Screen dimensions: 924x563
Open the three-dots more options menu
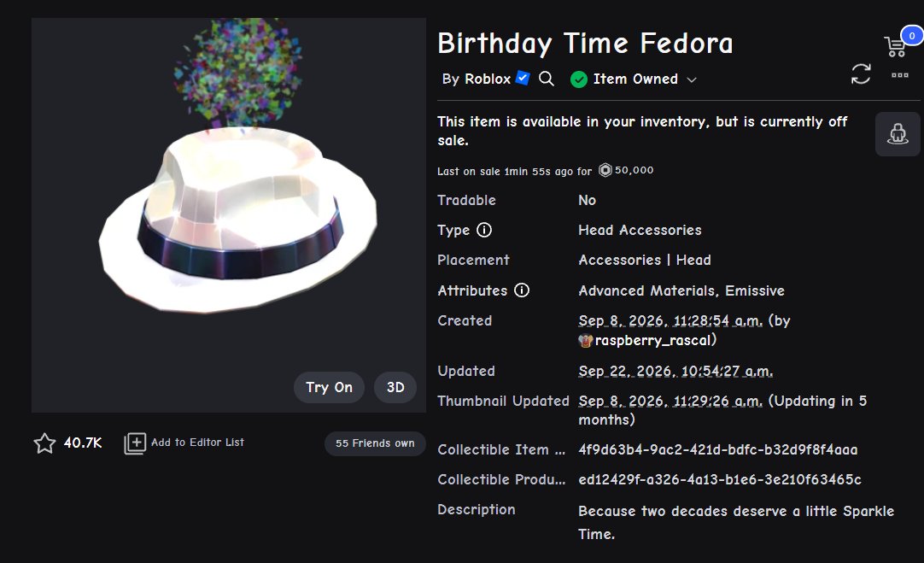900,75
